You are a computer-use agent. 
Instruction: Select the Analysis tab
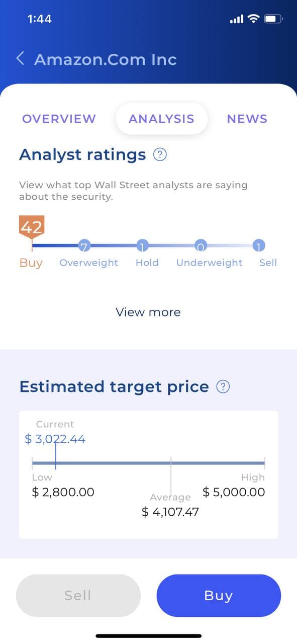[x=161, y=119]
